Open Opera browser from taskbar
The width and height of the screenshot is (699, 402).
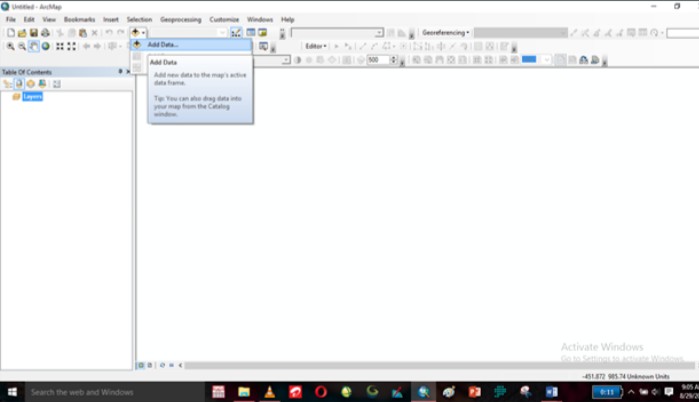pyautogui.click(x=321, y=392)
